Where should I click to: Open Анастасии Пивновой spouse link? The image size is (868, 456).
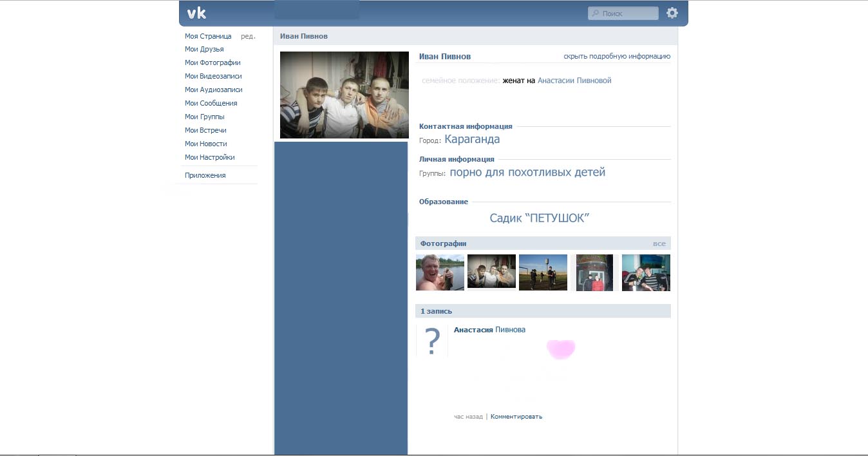(x=574, y=81)
